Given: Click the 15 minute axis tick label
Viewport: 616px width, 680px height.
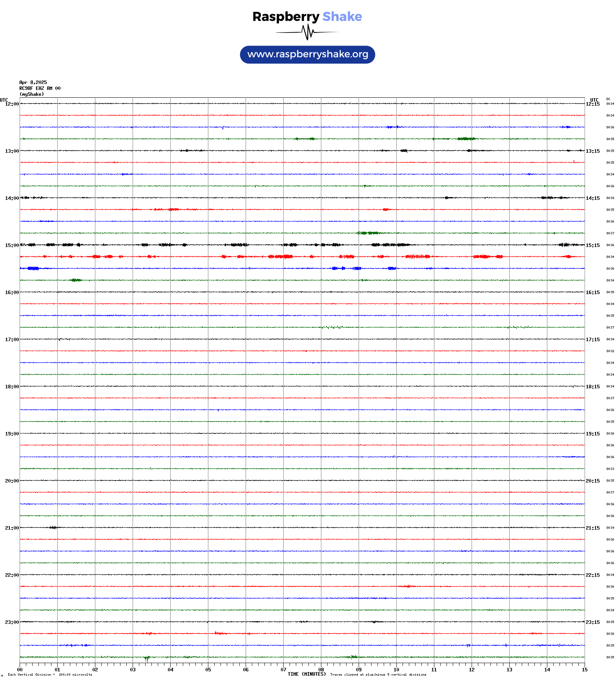Looking at the screenshot, I should (585, 670).
